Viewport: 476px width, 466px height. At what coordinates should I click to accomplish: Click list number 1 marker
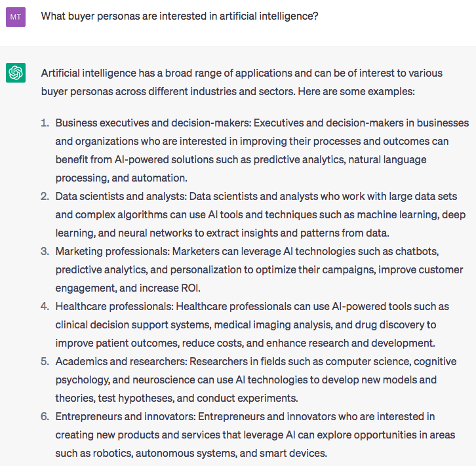coord(45,123)
